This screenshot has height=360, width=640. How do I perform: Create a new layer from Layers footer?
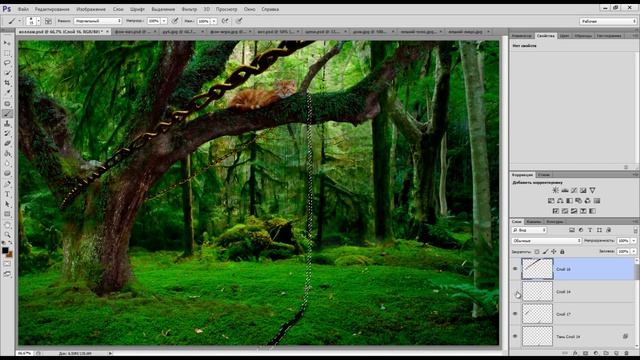click(616, 353)
